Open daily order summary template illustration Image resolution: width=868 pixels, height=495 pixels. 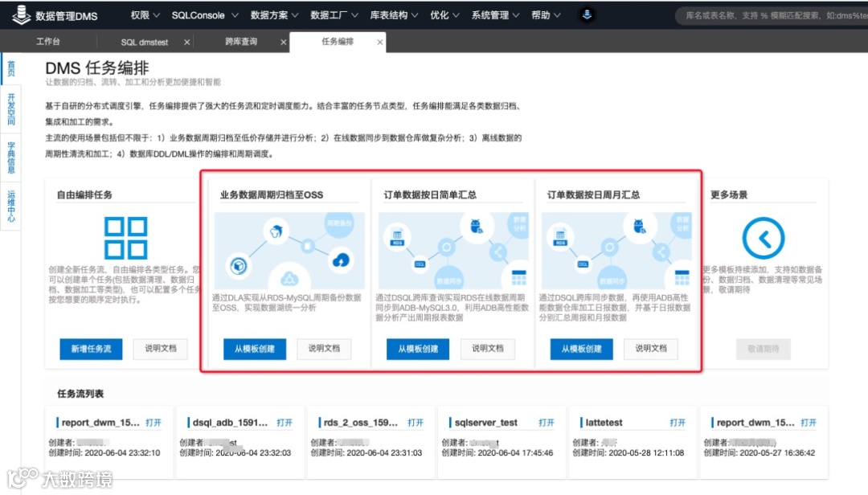tap(452, 250)
